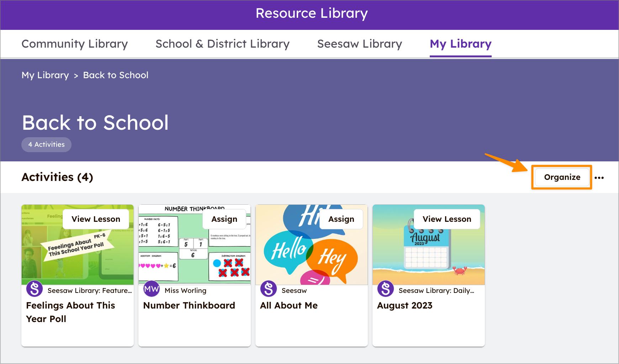Open the three-dots more options menu
This screenshot has width=619, height=364.
tap(599, 178)
